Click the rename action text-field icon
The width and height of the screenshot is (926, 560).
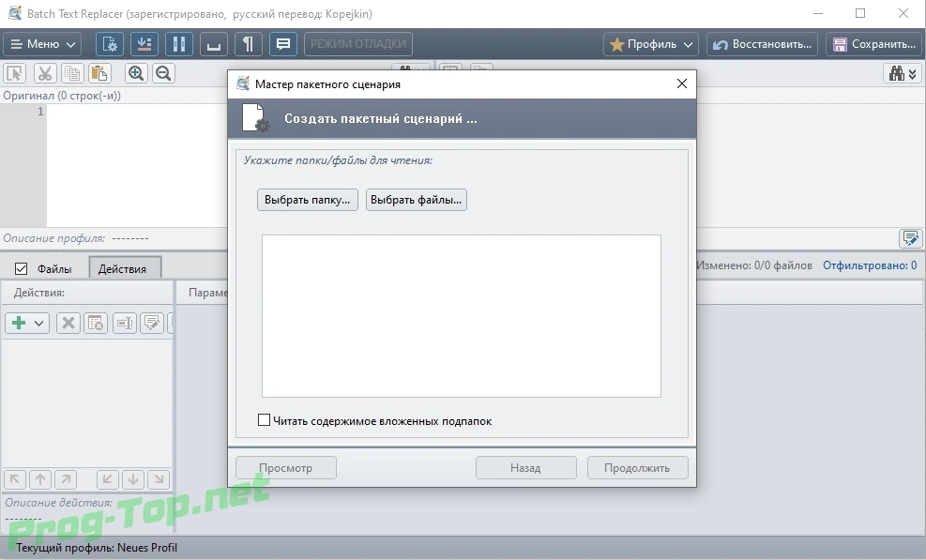125,323
